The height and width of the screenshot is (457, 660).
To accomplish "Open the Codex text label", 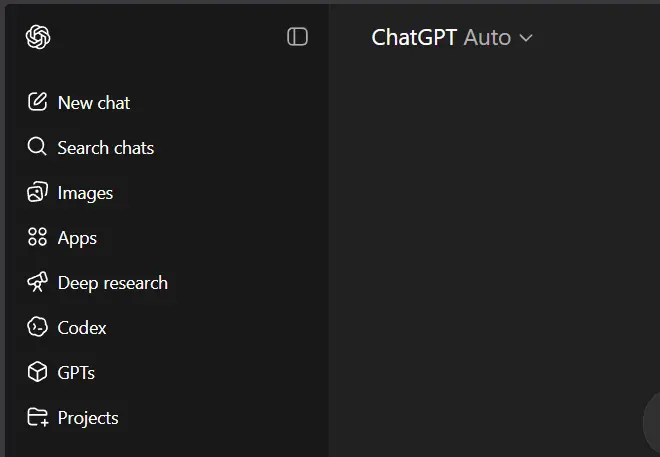I will pyautogui.click(x=82, y=328).
